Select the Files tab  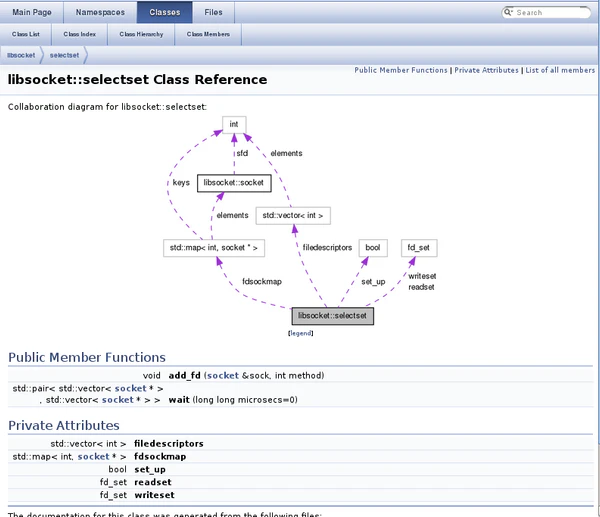[x=213, y=12]
